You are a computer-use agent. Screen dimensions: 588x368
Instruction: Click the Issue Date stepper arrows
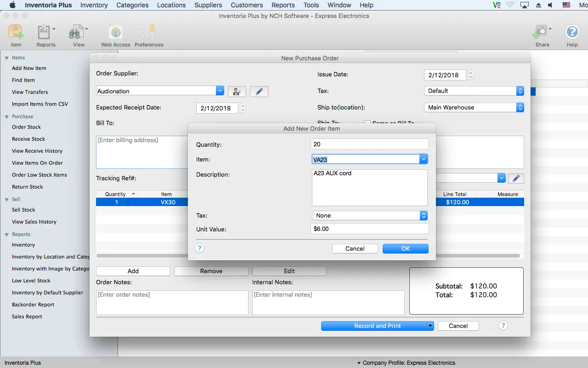point(470,75)
